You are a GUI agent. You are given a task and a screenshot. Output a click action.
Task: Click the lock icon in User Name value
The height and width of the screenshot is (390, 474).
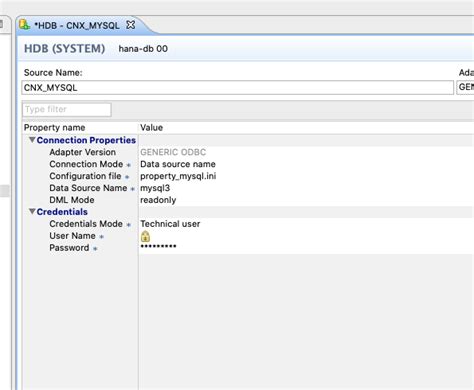click(x=145, y=236)
